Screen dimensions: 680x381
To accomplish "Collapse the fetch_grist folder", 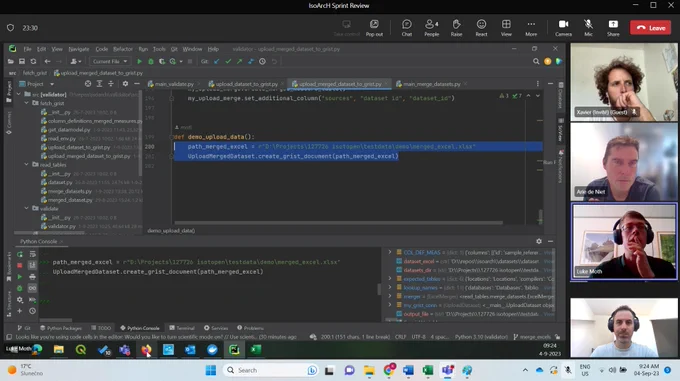I will coord(26,103).
